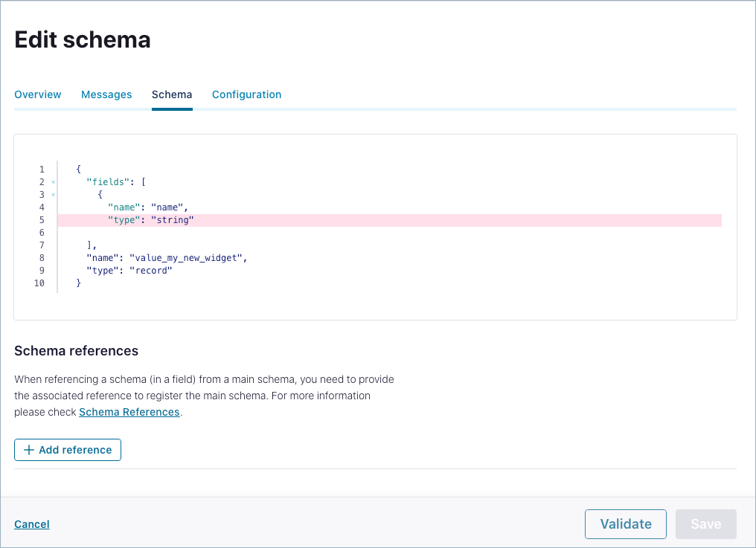756x548 pixels.
Task: Click the Add reference button
Action: point(67,450)
